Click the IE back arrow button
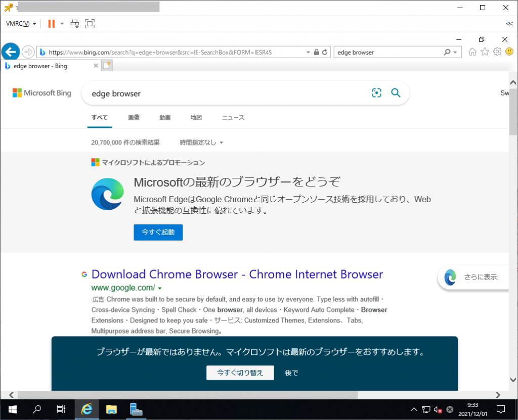Viewport: 518px width, 420px height. click(11, 52)
